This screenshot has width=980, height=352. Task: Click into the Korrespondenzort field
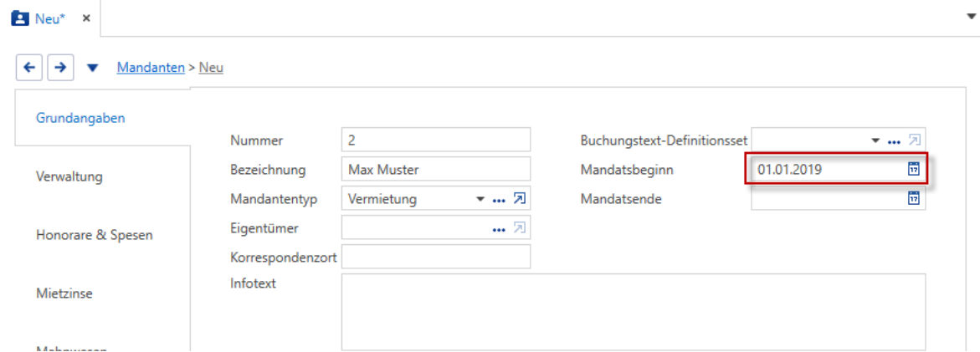tap(436, 257)
